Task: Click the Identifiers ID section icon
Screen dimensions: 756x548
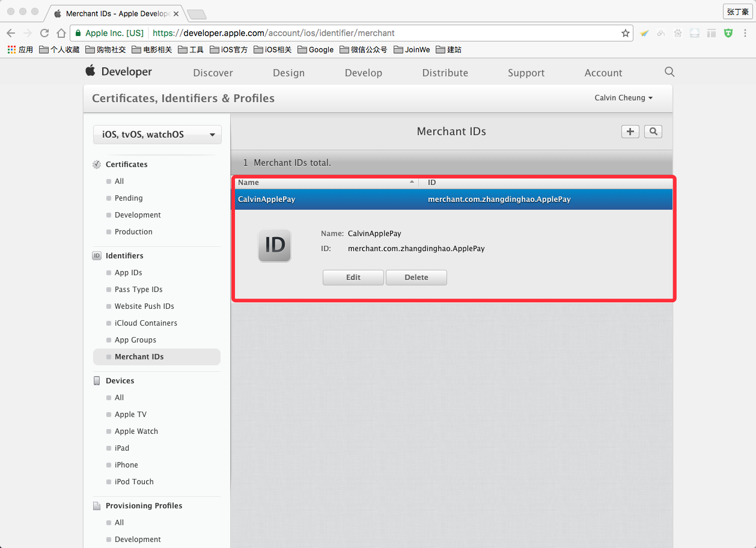Action: click(97, 255)
